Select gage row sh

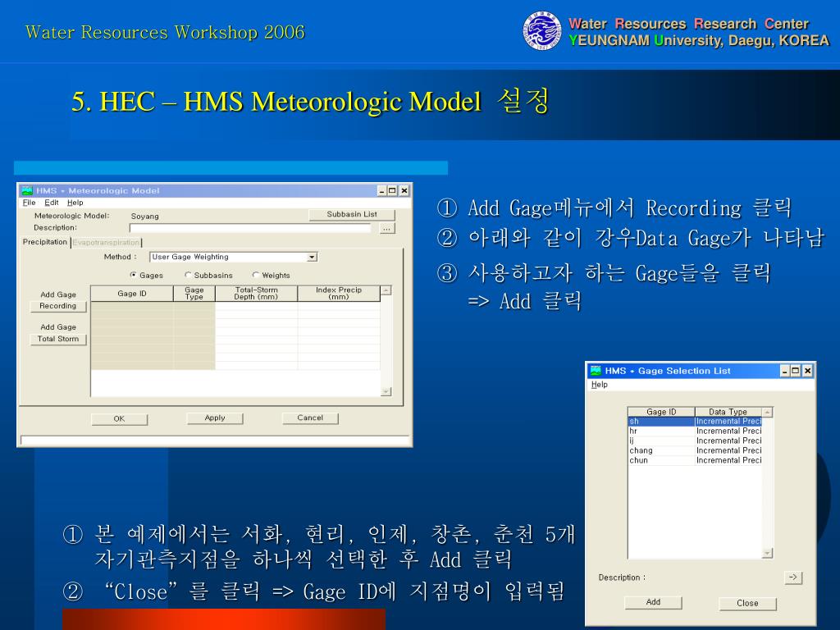point(695,422)
